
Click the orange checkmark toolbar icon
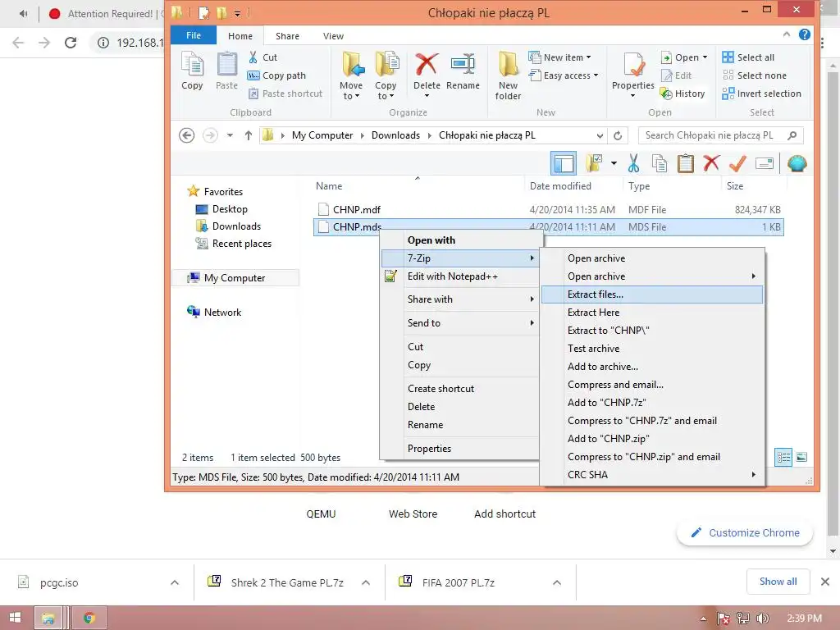coord(737,163)
